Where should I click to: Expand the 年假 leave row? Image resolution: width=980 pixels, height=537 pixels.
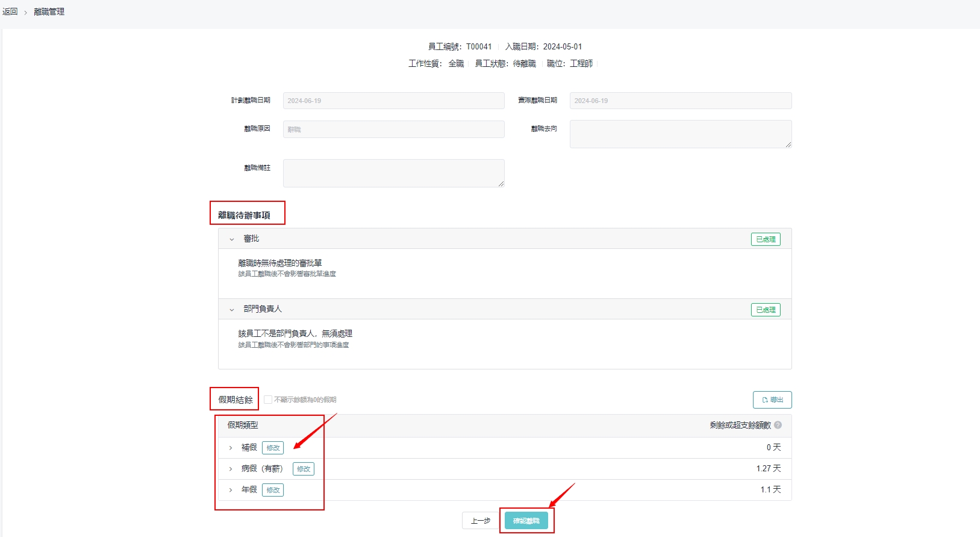point(231,490)
